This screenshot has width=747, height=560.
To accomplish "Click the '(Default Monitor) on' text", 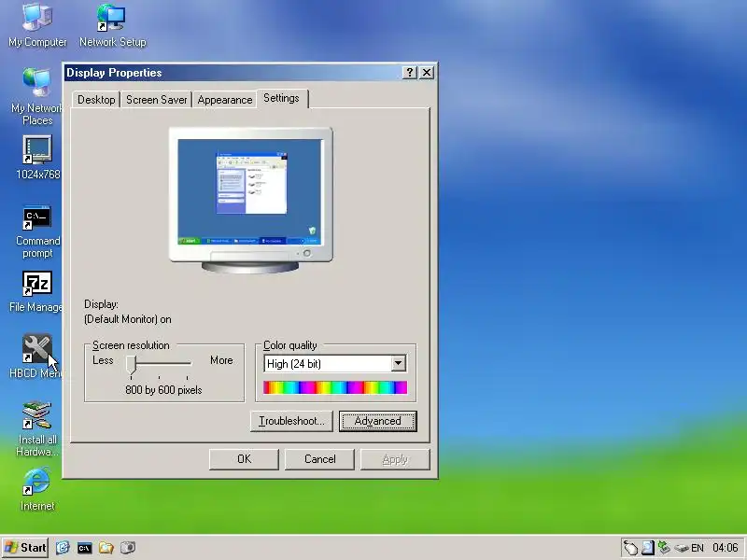I will pos(128,319).
